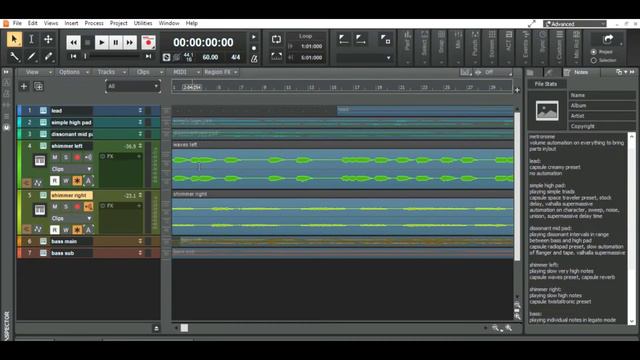Viewport: 640px width, 360px height.
Task: Mute the shimmer left track
Action: point(55,157)
